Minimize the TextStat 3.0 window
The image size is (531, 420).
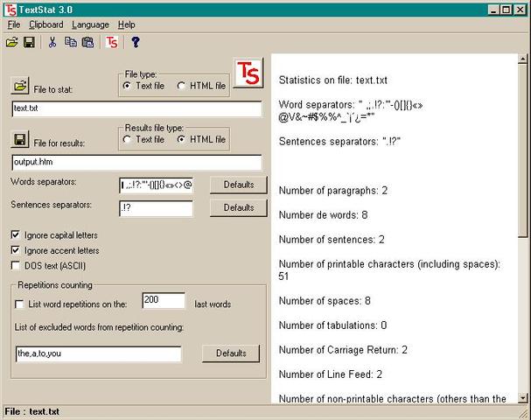[493, 10]
